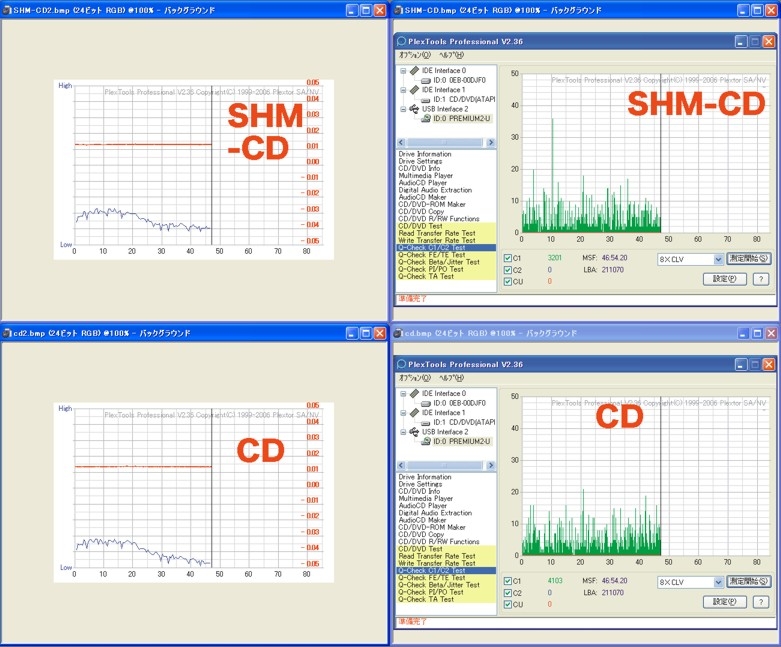
Task: Close the SHM-CD2.bmp image window
Action: pyautogui.click(x=380, y=10)
